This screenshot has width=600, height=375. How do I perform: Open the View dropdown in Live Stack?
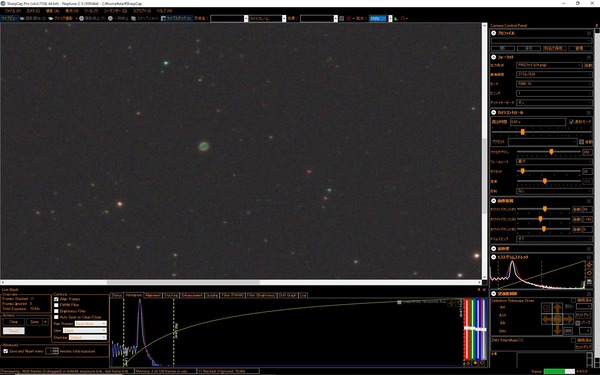pos(85,331)
